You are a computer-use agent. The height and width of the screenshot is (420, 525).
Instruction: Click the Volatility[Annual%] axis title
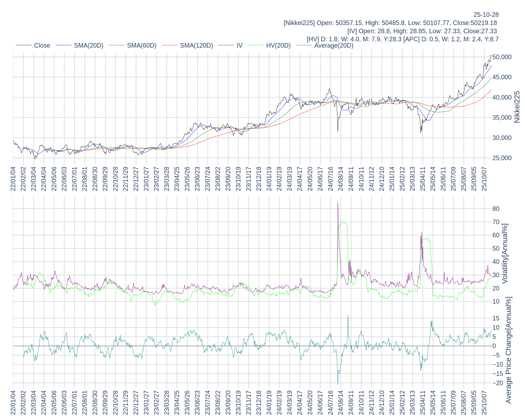coord(505,253)
